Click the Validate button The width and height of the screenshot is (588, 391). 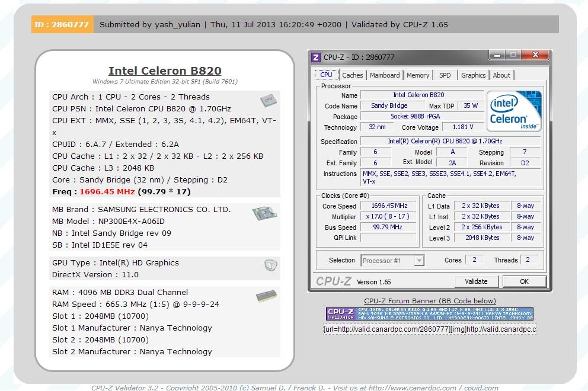(x=476, y=281)
